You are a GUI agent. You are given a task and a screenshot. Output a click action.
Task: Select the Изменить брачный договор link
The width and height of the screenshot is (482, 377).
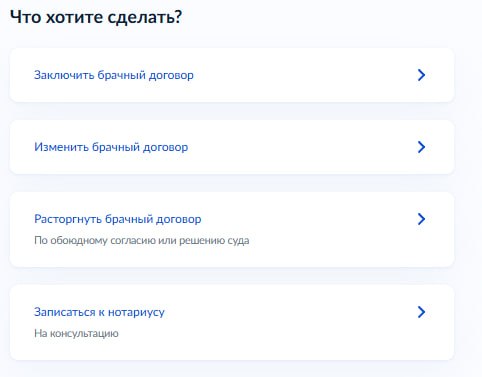tap(111, 147)
